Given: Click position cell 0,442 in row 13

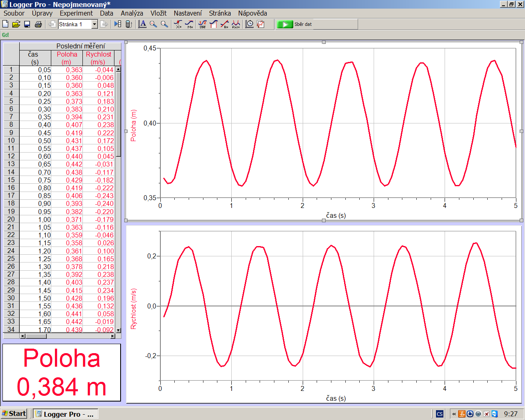Looking at the screenshot, I should [67, 164].
